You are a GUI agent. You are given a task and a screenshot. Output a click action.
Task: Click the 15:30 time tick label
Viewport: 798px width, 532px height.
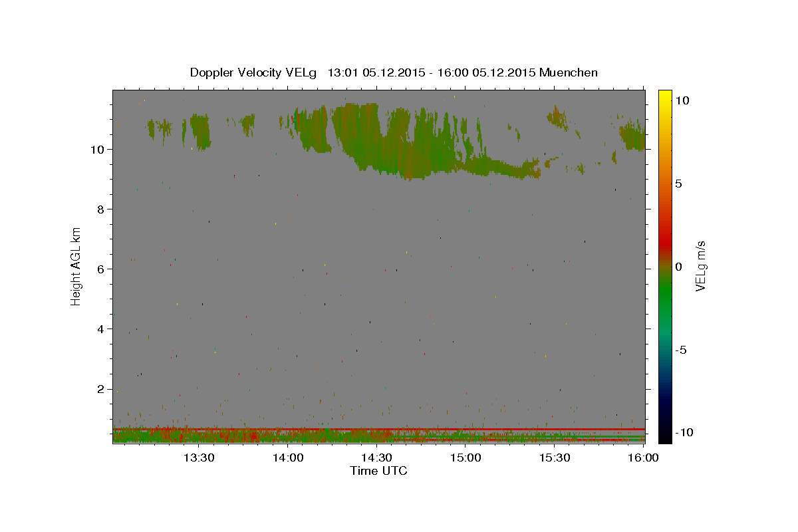pos(555,458)
